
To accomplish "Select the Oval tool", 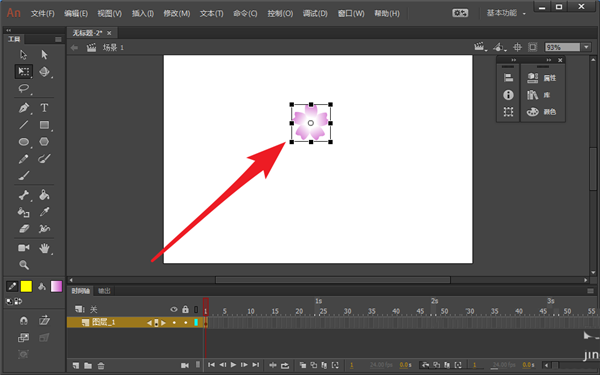I will [24, 142].
